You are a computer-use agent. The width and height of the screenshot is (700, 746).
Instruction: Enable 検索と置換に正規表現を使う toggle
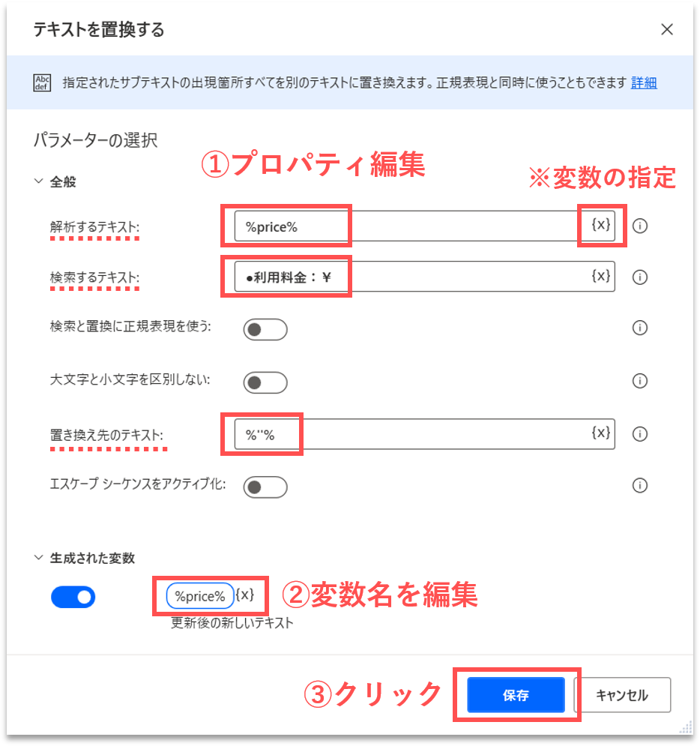click(x=265, y=329)
